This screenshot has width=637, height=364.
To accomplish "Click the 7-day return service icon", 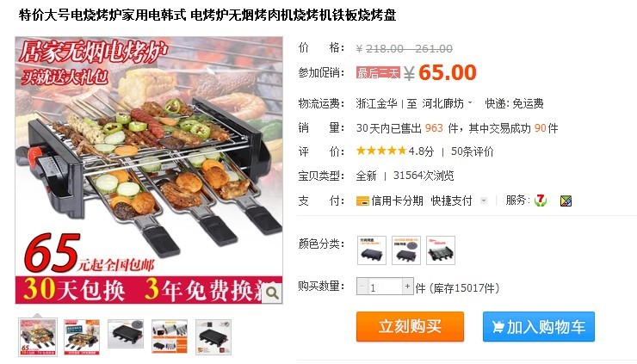I will (541, 201).
